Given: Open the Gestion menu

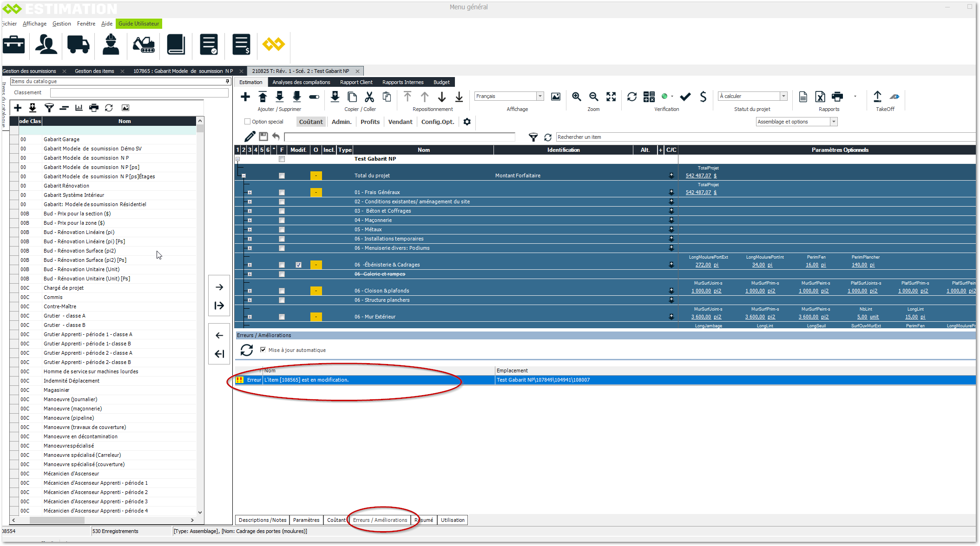Looking at the screenshot, I should point(61,24).
